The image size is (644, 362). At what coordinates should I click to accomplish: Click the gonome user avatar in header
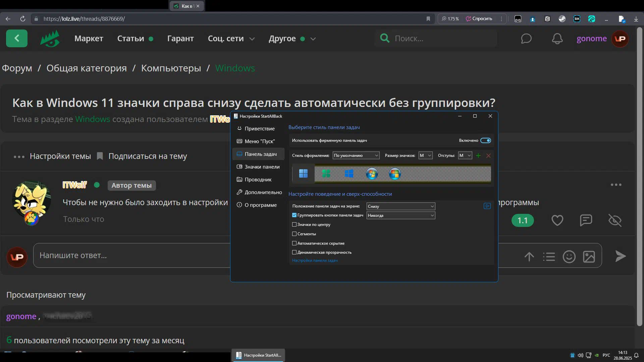pos(620,39)
